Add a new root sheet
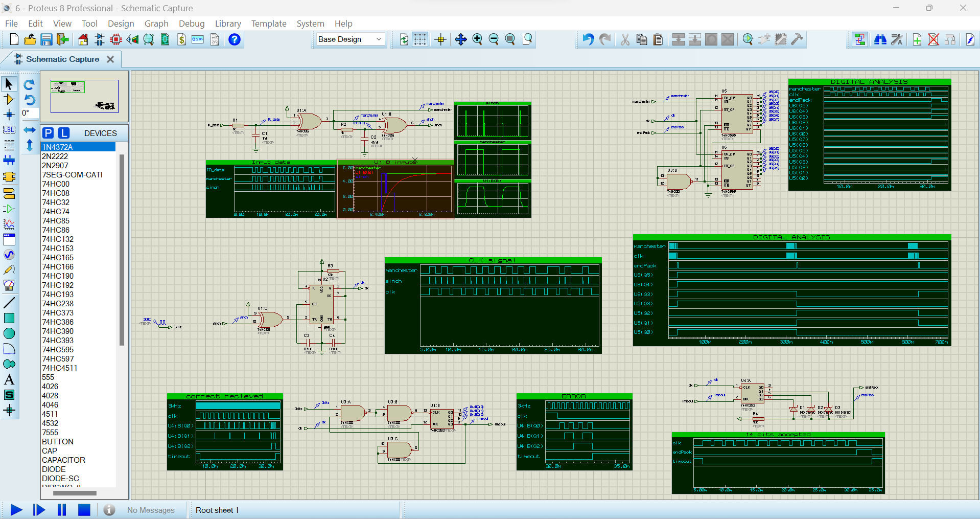The width and height of the screenshot is (980, 519). point(917,39)
